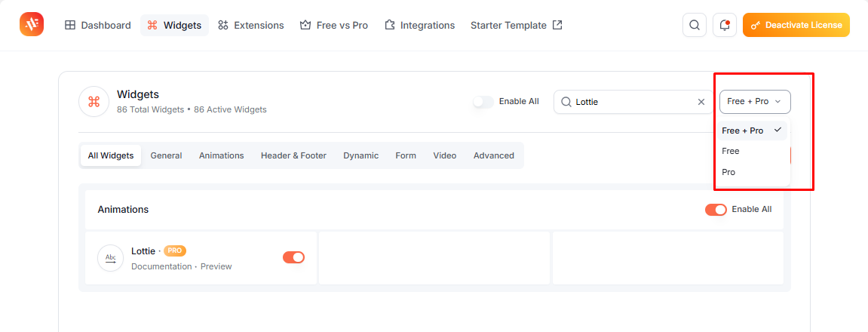Switch to Video tab
The width and height of the screenshot is (868, 332).
[x=445, y=155]
